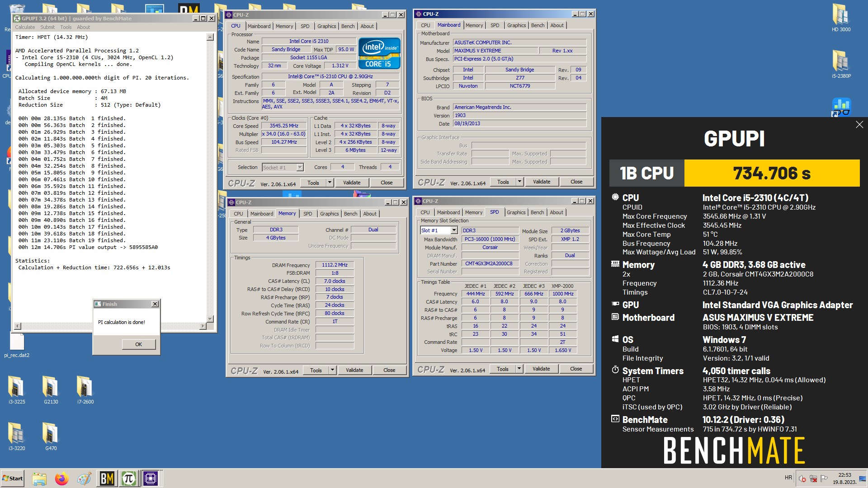Viewport: 868px width, 488px height.
Task: Open the Tools menu in GPUPI
Action: coord(66,27)
